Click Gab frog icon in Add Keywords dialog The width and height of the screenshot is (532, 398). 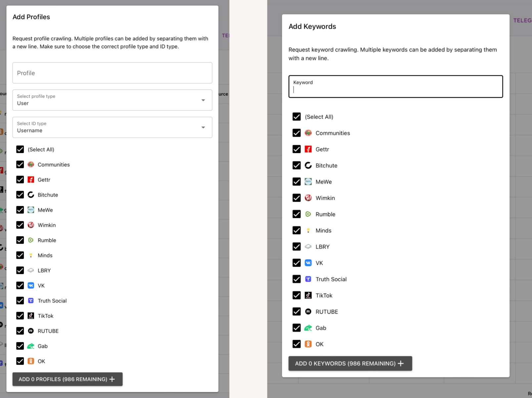coord(308,328)
